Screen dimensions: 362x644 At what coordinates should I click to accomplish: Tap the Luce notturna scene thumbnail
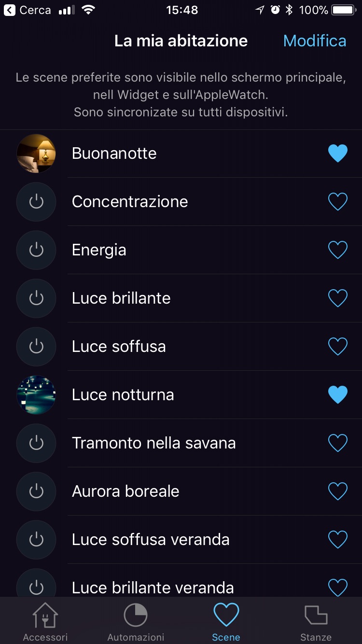point(36,395)
